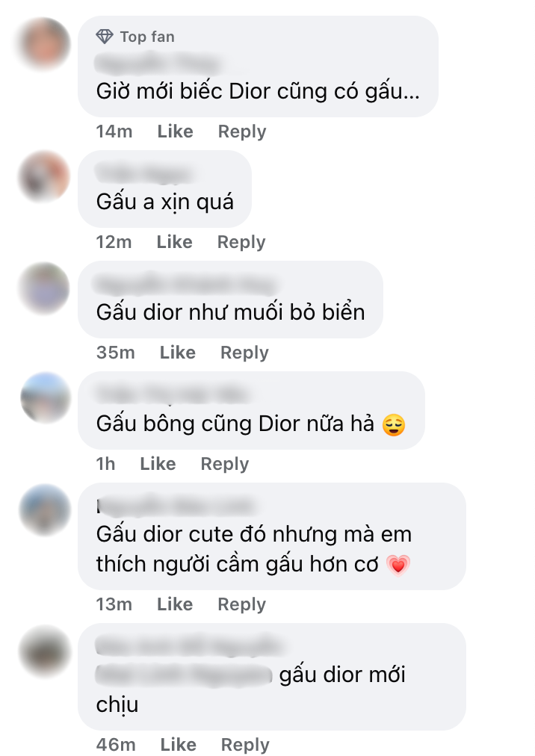The image size is (535, 756).
Task: Like the comment mentioning 'thích người cầm gấu hơn'
Action: click(174, 604)
